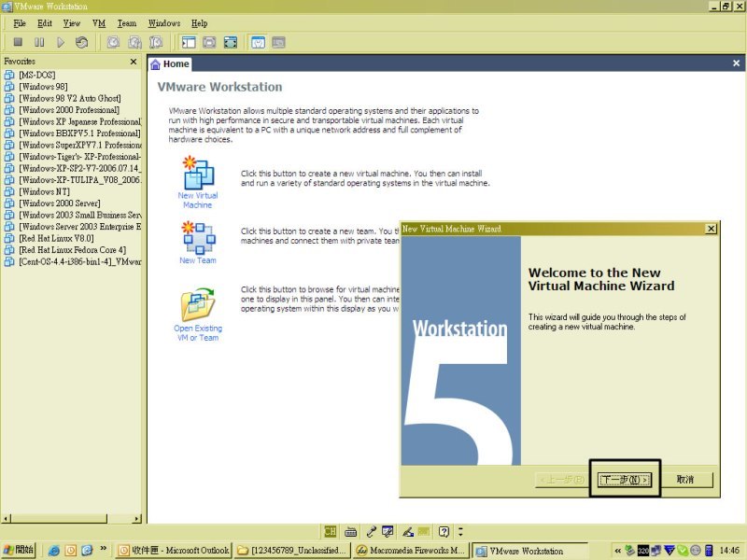
Task: Close the New Virtual Machine Wizard dialog
Action: 711,229
